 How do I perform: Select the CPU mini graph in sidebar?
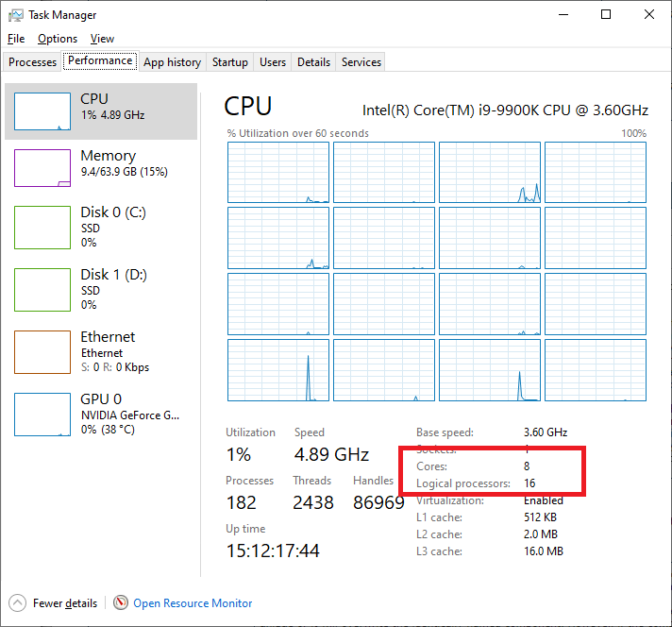[42, 111]
